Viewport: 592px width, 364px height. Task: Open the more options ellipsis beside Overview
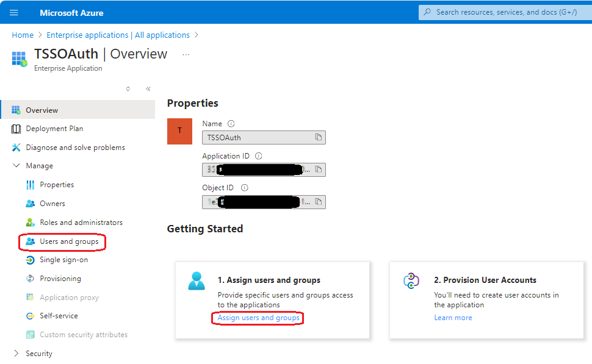186,55
